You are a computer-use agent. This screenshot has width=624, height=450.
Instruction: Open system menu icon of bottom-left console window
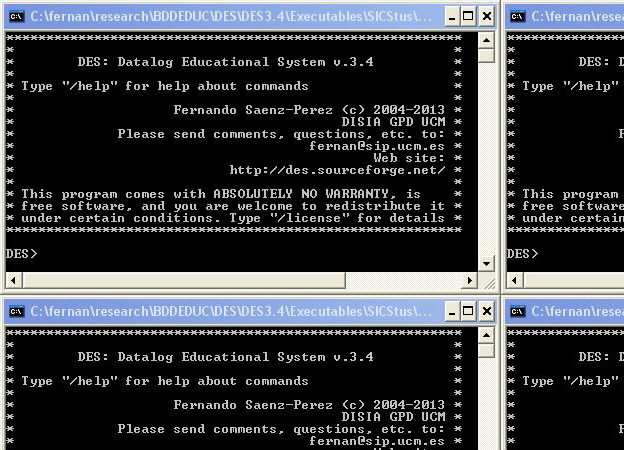(x=17, y=311)
